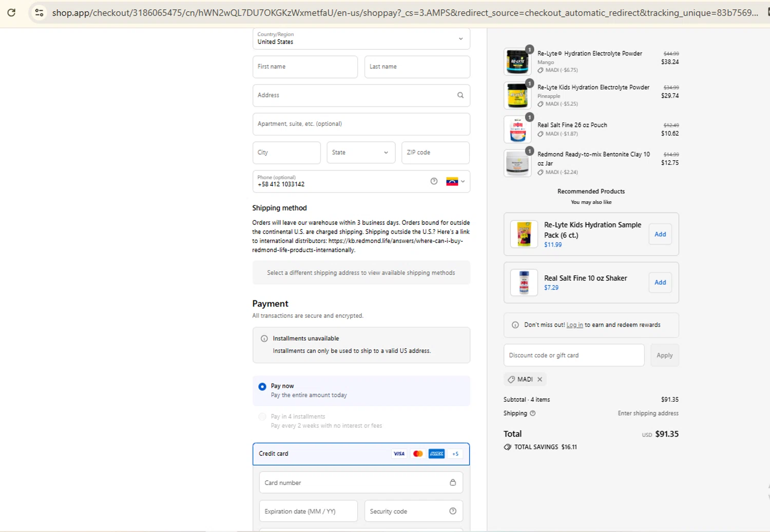Click the Address input field
The image size is (770, 532).
361,96
